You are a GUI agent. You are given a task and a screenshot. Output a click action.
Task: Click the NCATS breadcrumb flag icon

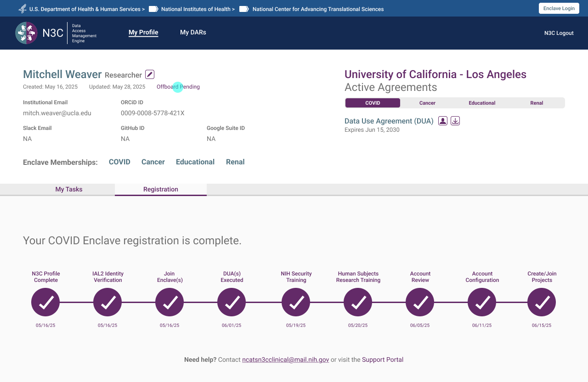click(x=243, y=9)
